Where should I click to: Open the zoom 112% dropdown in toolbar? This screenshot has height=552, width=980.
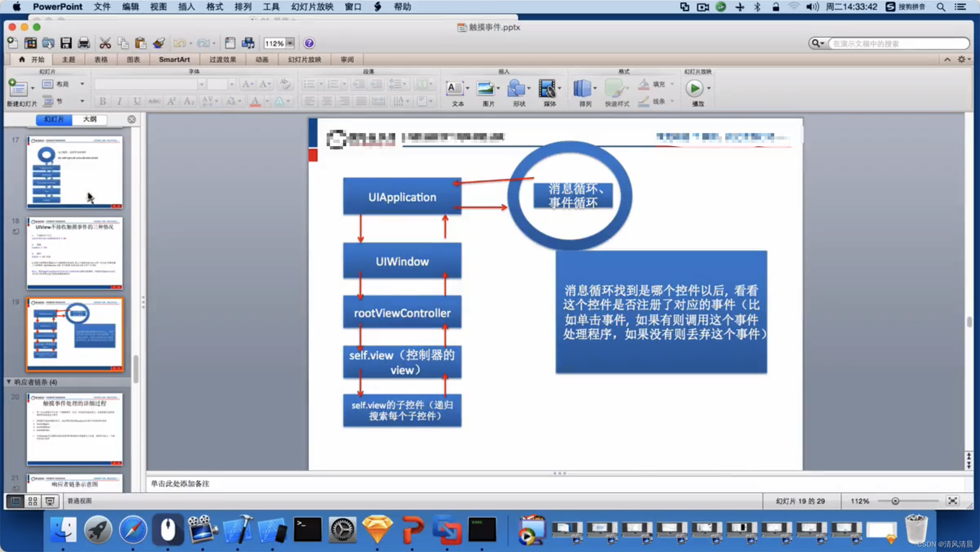[x=290, y=43]
